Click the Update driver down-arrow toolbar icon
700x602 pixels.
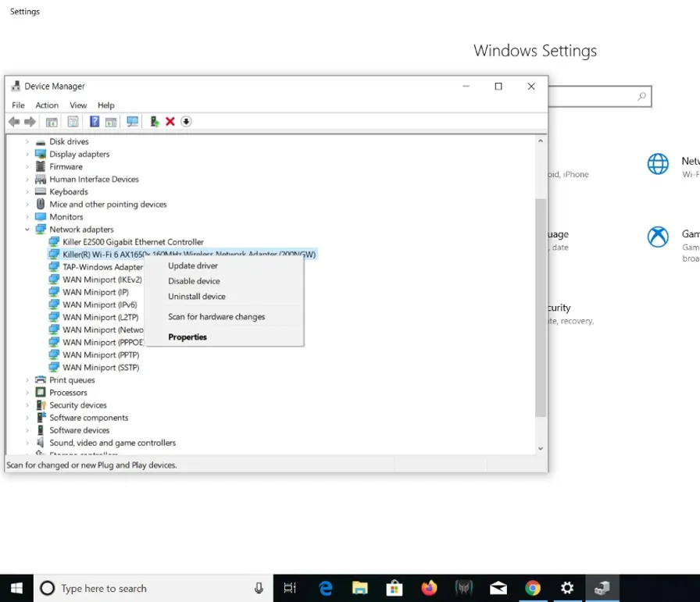click(x=186, y=121)
